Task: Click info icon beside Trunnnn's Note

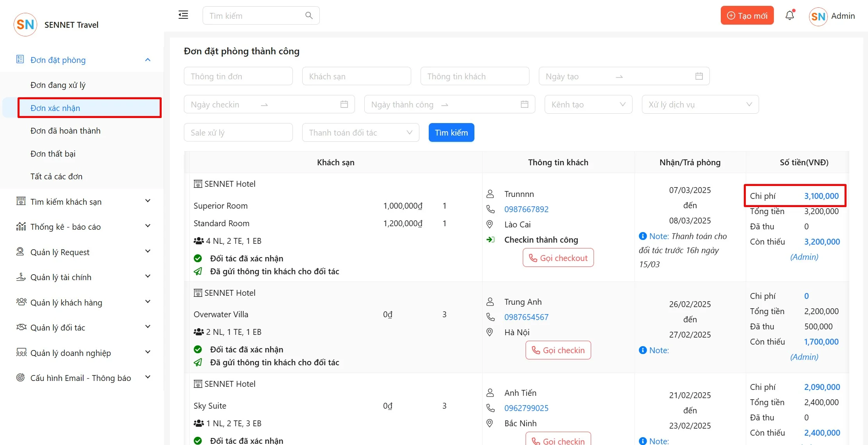Action: [x=643, y=236]
